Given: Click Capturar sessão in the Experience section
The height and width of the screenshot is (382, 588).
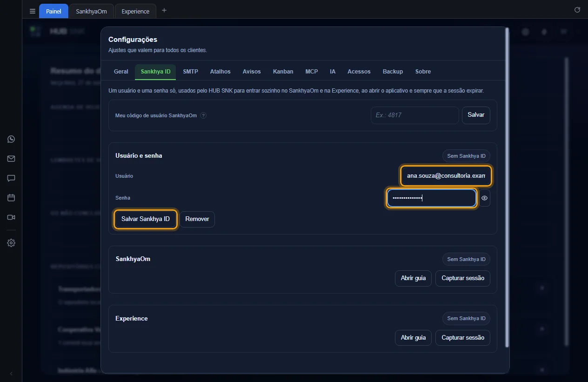Looking at the screenshot, I should 463,338.
